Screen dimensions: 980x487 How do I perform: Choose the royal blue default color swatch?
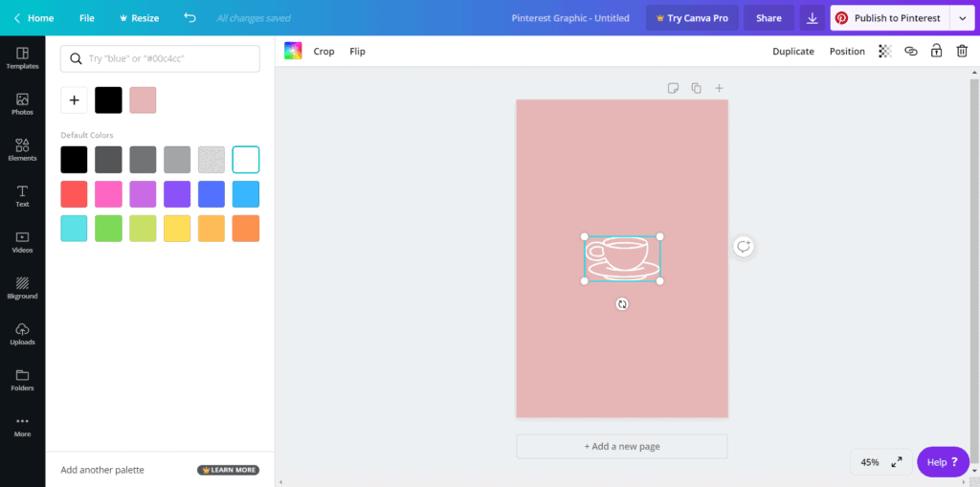pyautogui.click(x=212, y=194)
